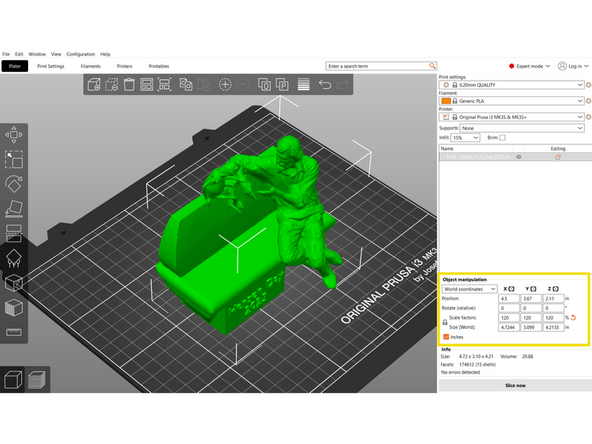This screenshot has height=444, width=592.
Task: Expand the Log in dropdown arrow
Action: (586, 66)
